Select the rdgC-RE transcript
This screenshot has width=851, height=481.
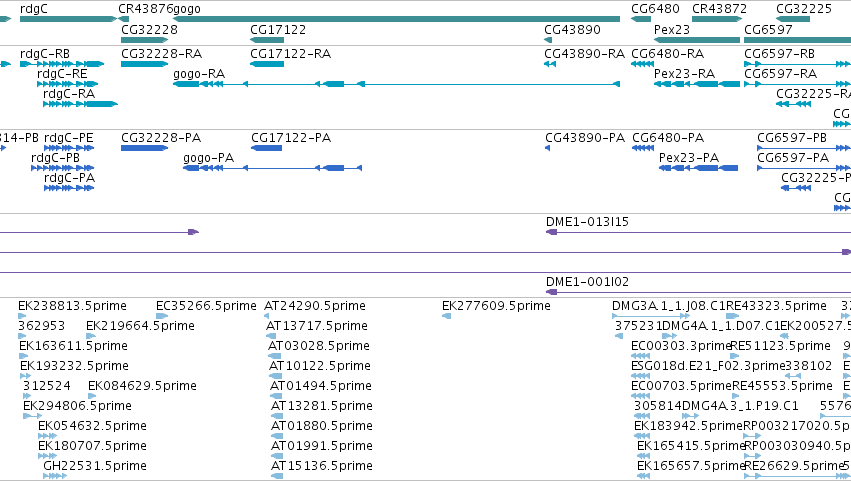coord(67,84)
